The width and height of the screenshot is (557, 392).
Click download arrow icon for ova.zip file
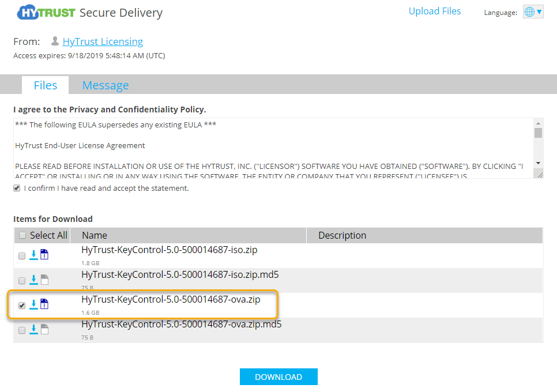(33, 304)
